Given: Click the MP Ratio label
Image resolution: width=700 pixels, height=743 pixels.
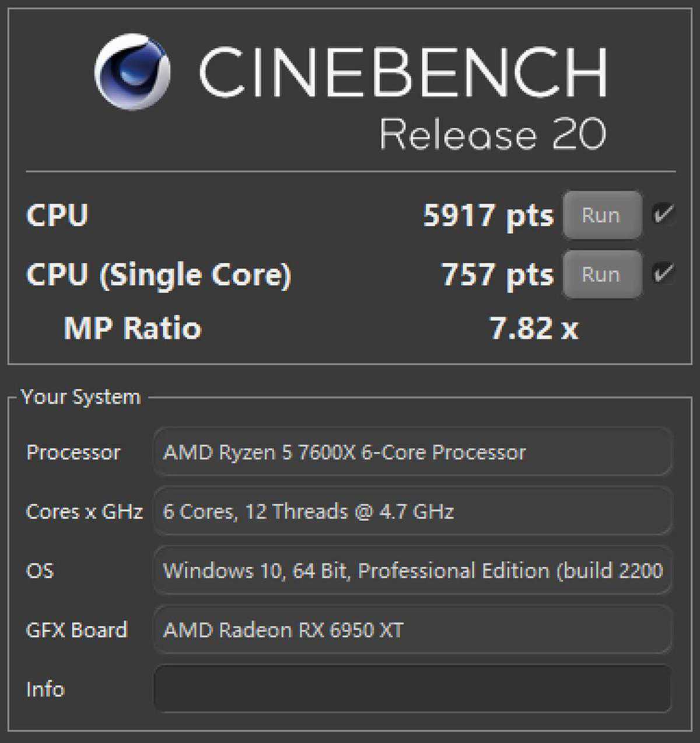Looking at the screenshot, I should (x=132, y=328).
